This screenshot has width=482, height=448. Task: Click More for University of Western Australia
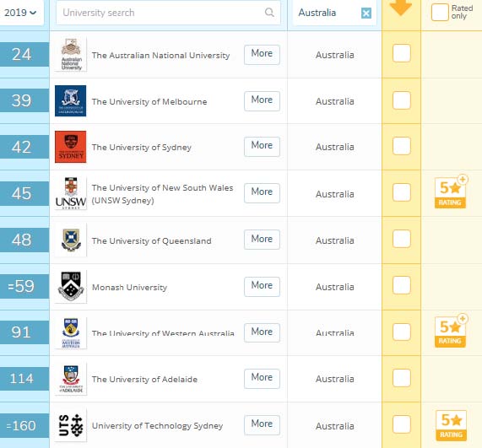[262, 332]
